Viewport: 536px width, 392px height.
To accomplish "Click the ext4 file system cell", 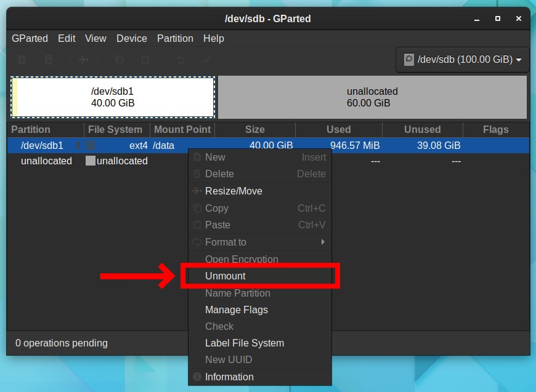I will pyautogui.click(x=139, y=145).
